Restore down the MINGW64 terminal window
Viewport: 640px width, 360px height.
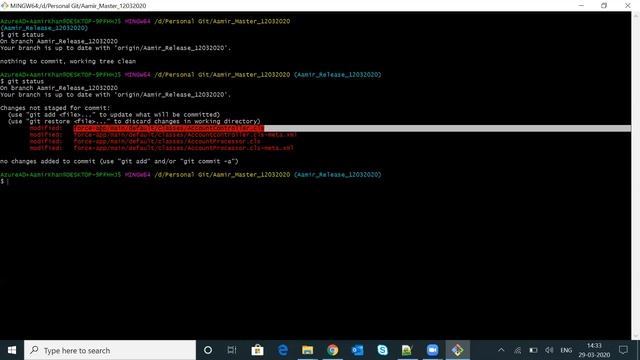pyautogui.click(x=604, y=6)
